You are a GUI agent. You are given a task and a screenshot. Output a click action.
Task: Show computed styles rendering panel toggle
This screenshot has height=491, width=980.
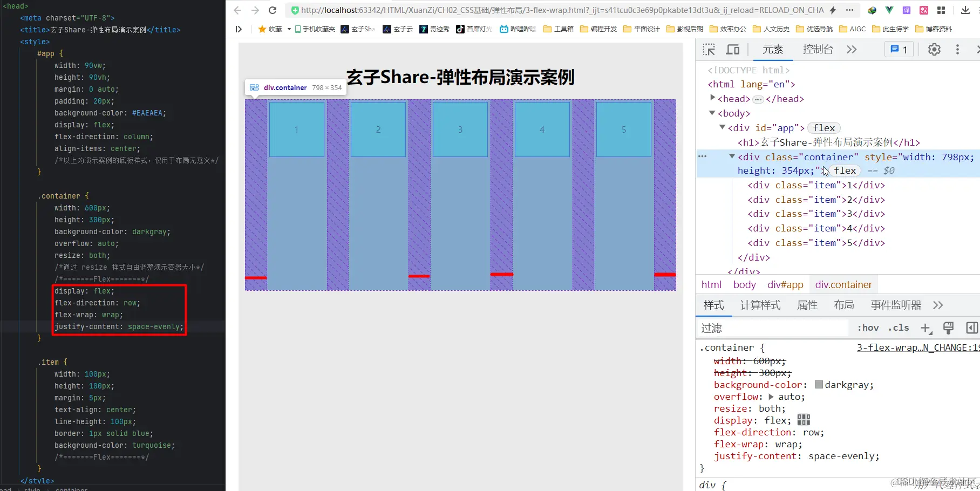pos(948,328)
